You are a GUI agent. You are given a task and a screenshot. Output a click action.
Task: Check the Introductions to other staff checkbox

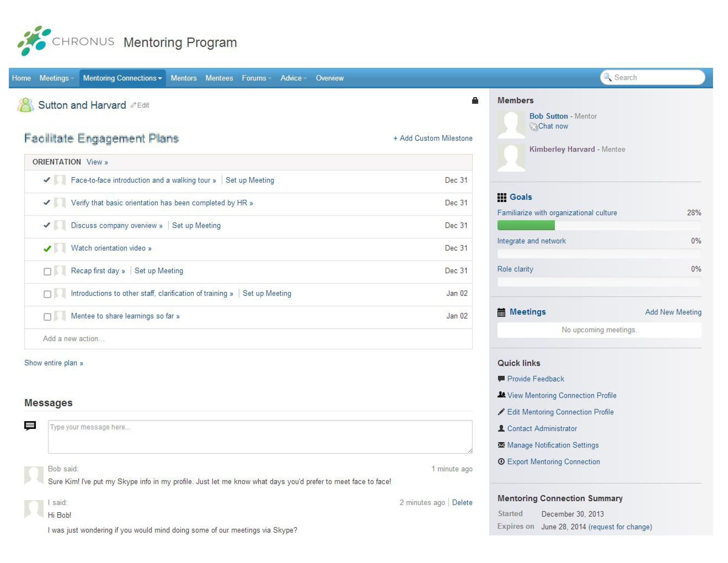(47, 294)
